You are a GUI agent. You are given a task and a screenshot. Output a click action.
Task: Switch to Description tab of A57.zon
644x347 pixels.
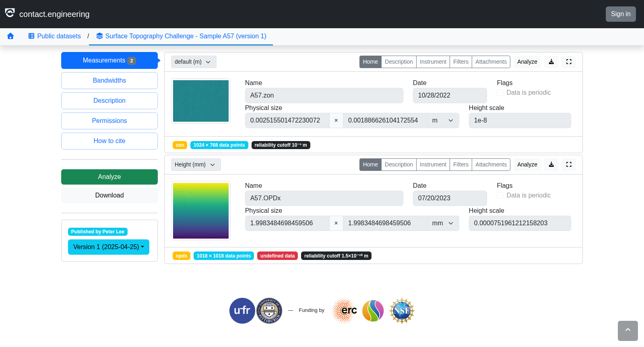[399, 62]
